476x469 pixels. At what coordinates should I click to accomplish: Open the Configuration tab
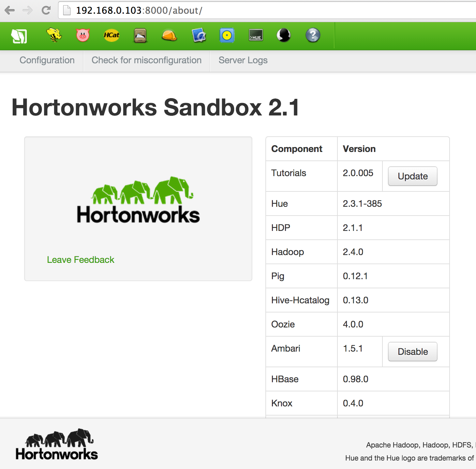coord(47,60)
